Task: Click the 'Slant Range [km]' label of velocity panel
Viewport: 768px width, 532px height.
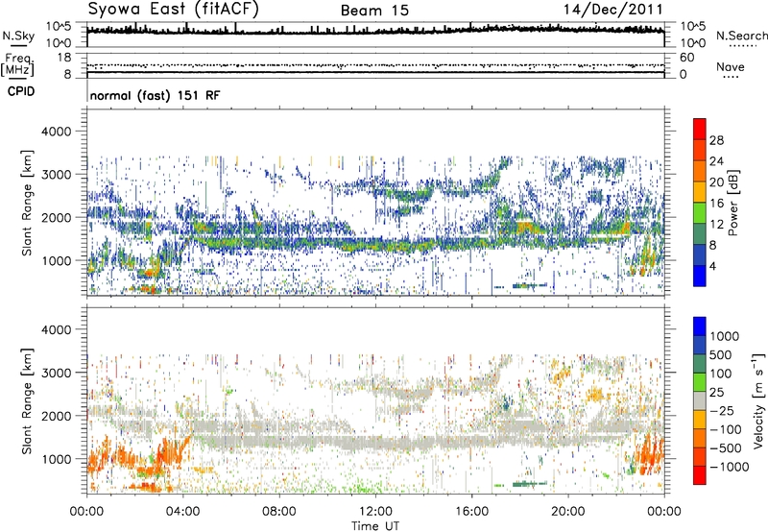Action: (x=27, y=401)
